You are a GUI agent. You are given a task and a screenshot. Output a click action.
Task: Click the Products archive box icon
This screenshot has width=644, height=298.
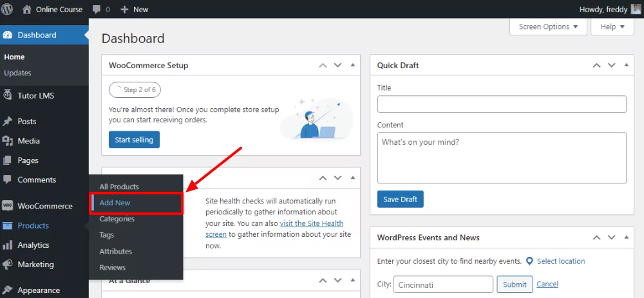coord(7,225)
